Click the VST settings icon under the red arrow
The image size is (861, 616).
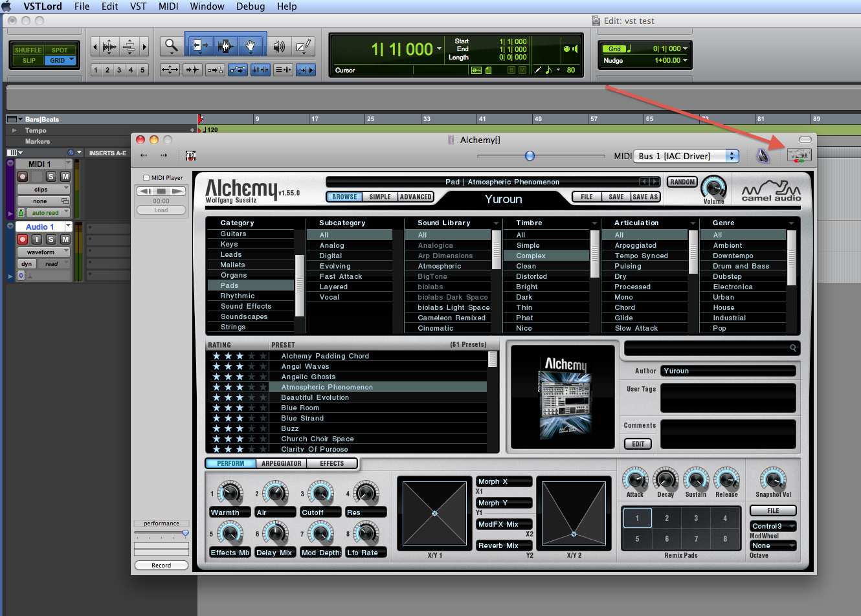[799, 155]
